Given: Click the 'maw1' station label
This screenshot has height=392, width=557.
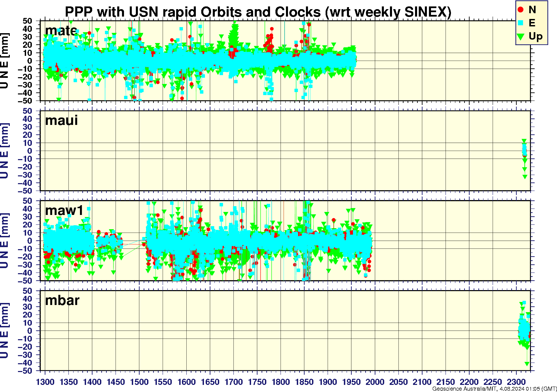Looking at the screenshot, I should [x=64, y=210].
